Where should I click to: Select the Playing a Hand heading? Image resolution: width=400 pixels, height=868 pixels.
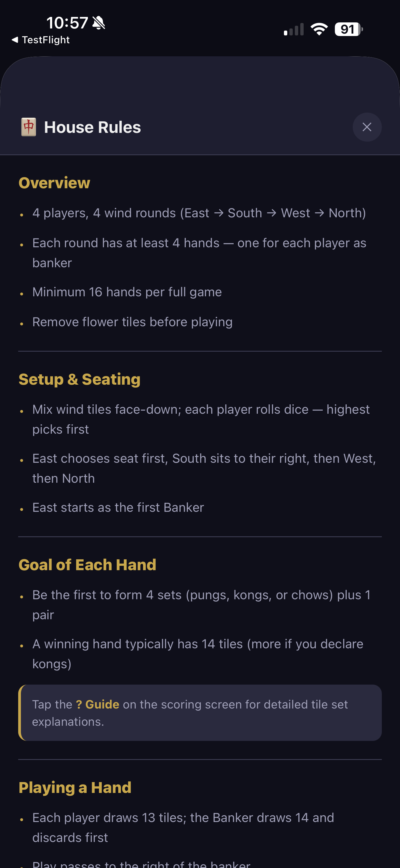[x=75, y=787]
